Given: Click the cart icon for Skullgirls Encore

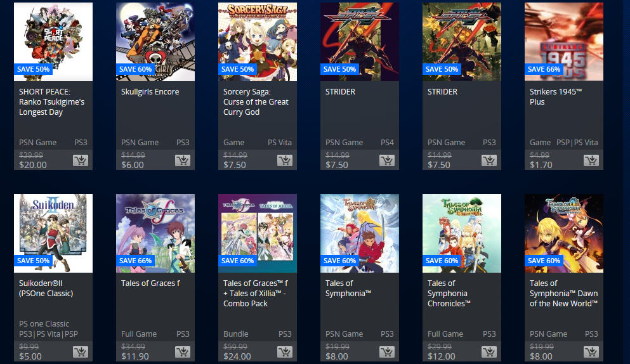Looking at the screenshot, I should tap(183, 160).
